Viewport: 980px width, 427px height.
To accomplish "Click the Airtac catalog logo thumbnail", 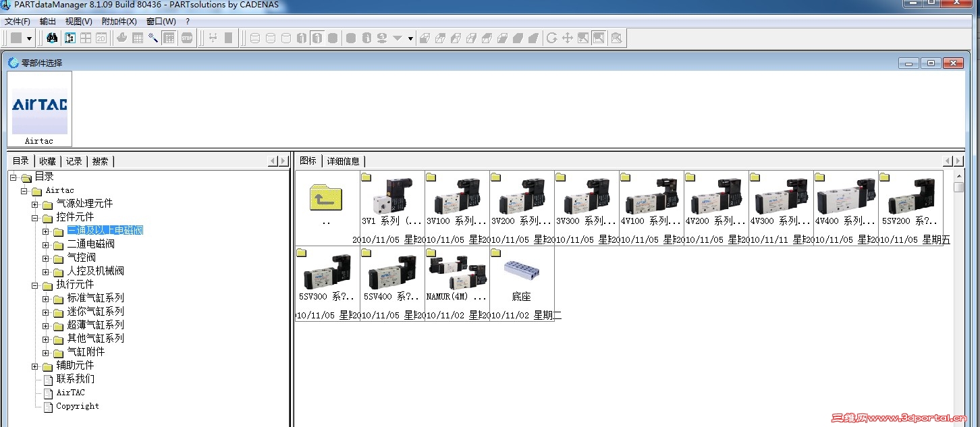I will (39, 109).
